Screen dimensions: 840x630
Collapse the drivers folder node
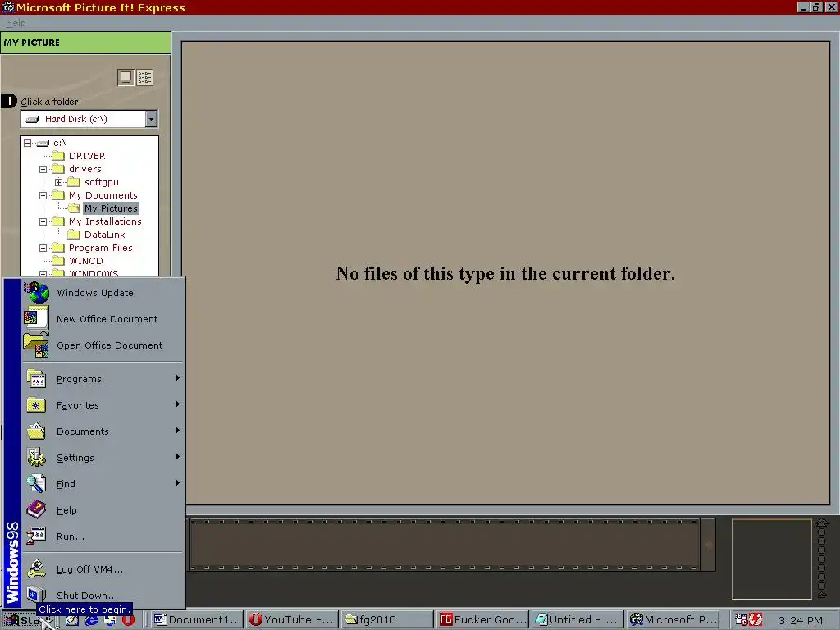click(43, 169)
